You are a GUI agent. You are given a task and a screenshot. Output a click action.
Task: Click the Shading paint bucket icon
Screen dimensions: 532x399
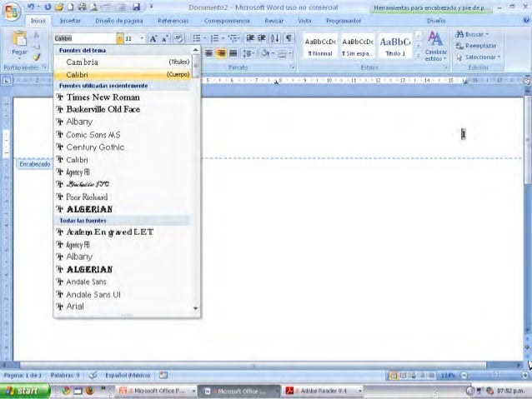point(265,53)
